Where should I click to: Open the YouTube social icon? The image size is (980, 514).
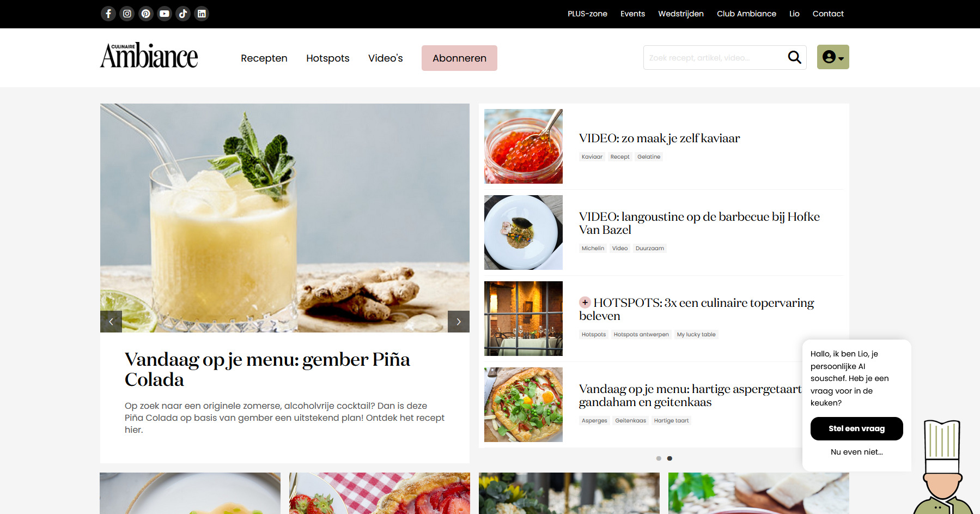(165, 14)
